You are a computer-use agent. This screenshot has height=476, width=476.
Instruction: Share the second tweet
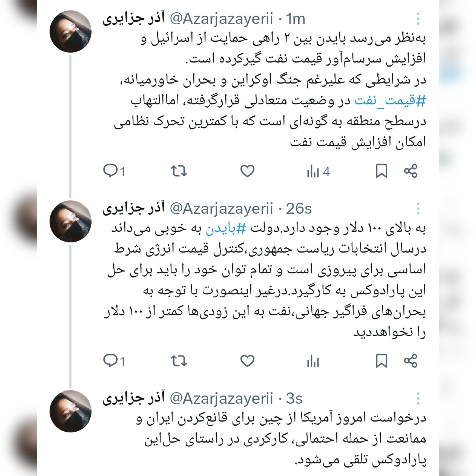pyautogui.click(x=411, y=361)
